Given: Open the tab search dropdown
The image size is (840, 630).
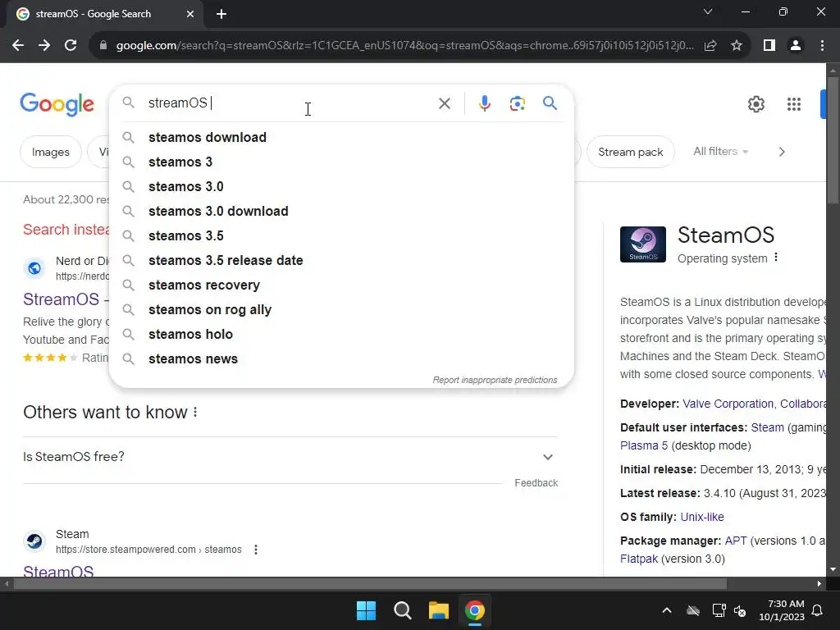Looking at the screenshot, I should click(708, 11).
